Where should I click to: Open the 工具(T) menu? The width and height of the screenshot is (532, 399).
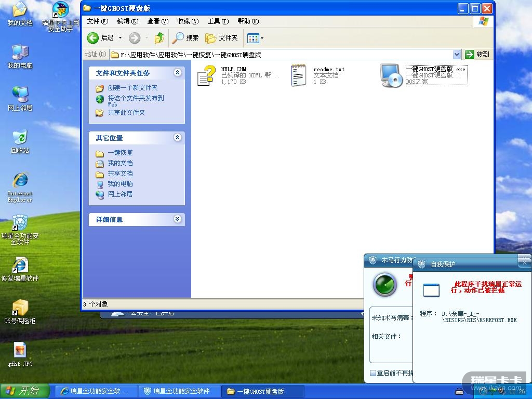click(218, 21)
